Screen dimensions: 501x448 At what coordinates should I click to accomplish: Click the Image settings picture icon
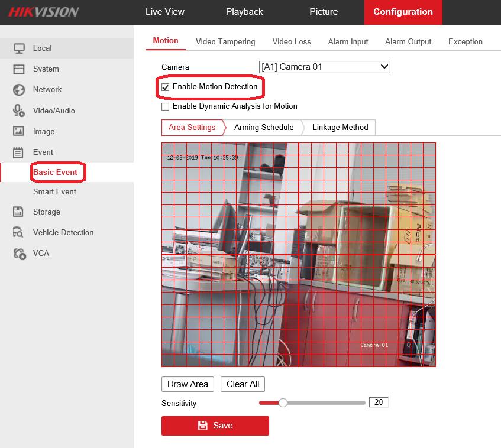point(19,131)
